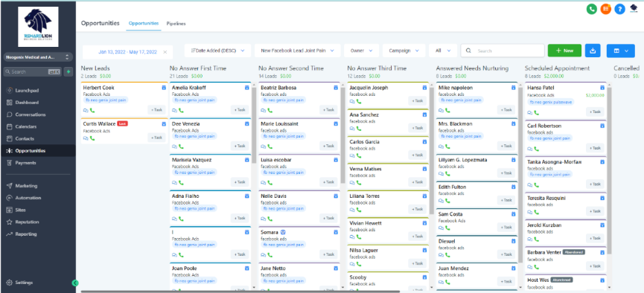Open Payments in sidebar

pos(26,163)
